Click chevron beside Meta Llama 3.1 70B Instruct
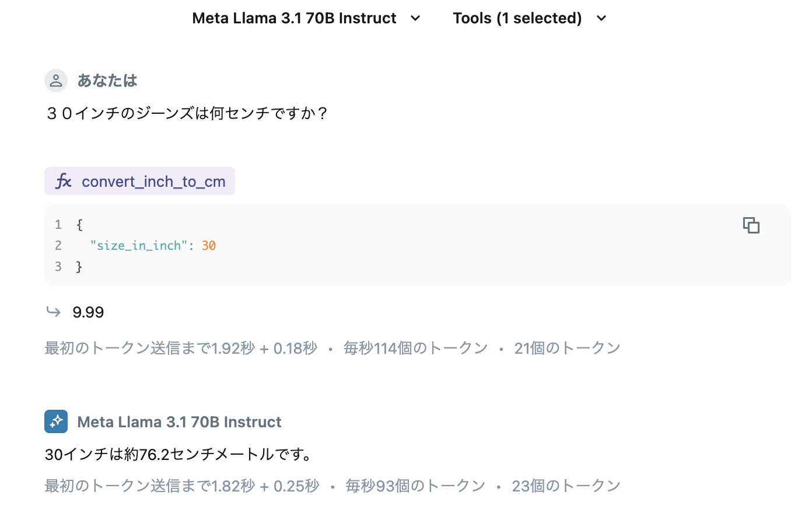 (x=415, y=18)
